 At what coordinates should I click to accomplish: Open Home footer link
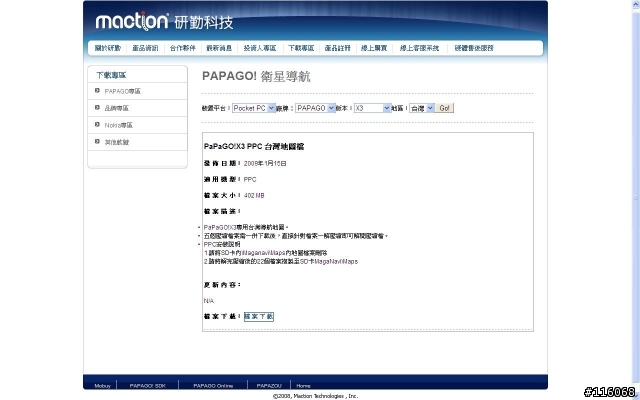(x=303, y=386)
